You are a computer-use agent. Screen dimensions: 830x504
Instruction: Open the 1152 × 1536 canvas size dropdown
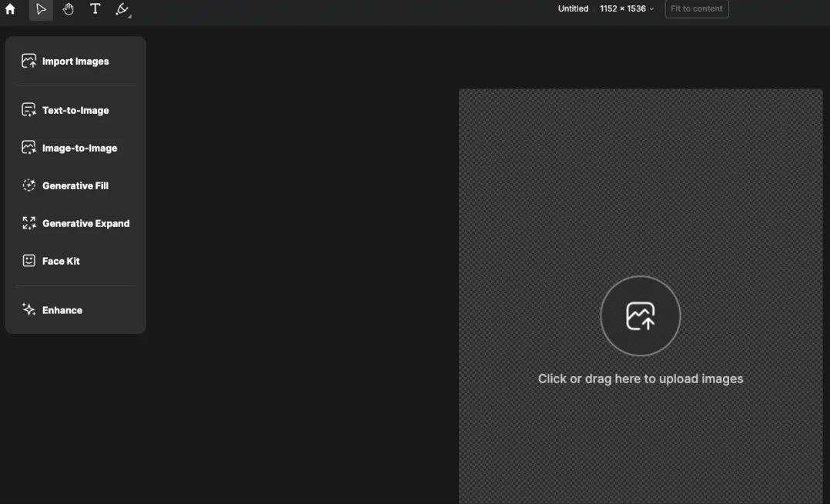tap(627, 9)
